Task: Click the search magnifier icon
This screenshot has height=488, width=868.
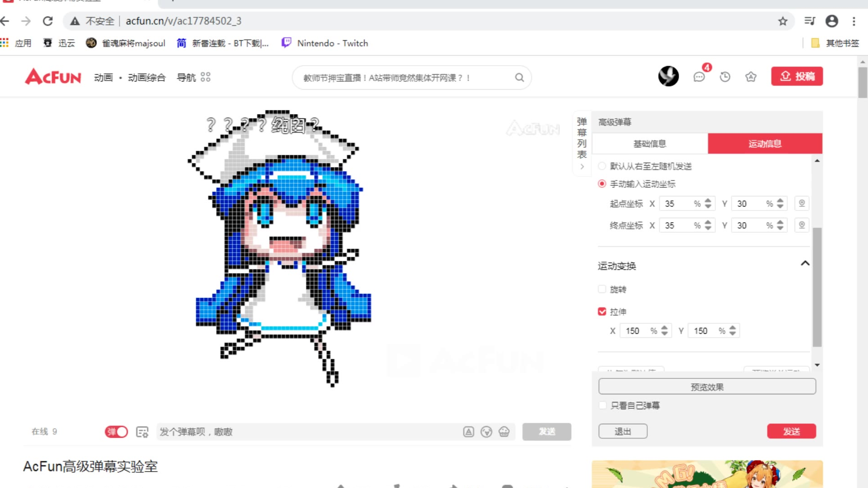Action: 519,78
